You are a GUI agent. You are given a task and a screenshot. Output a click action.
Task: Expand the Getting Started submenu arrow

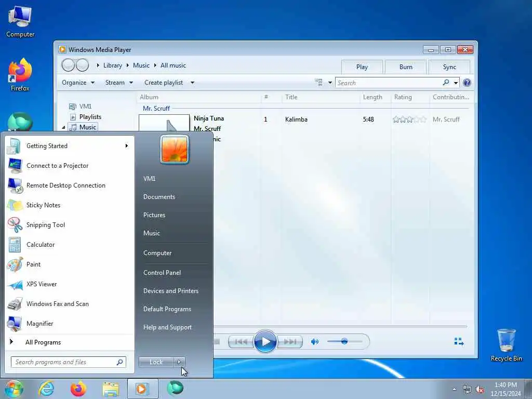pos(127,146)
